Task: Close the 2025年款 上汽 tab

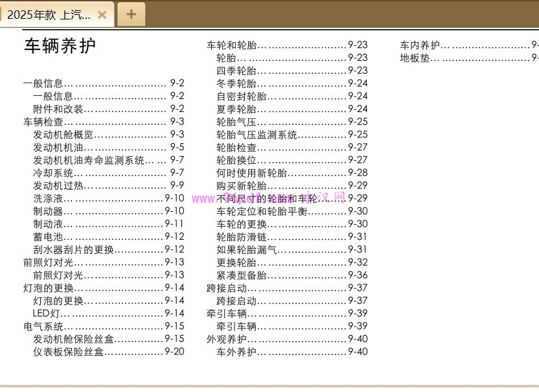Action: tap(102, 13)
